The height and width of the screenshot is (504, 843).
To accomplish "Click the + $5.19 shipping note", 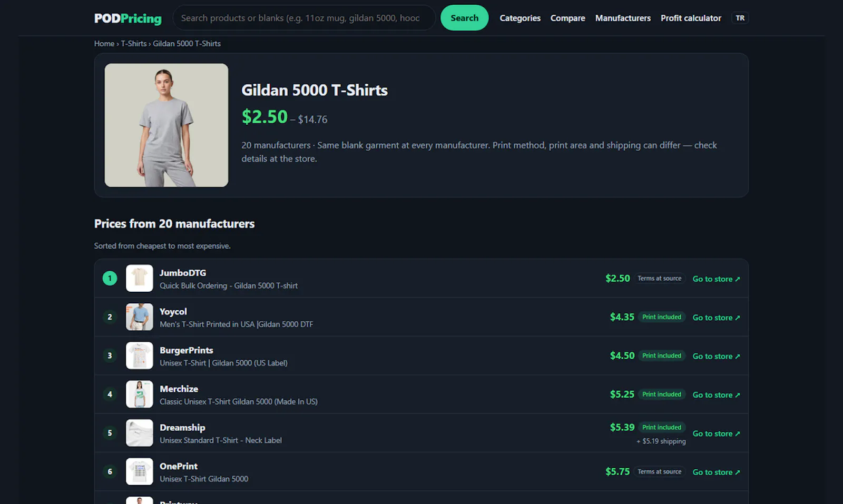I will pos(661,441).
